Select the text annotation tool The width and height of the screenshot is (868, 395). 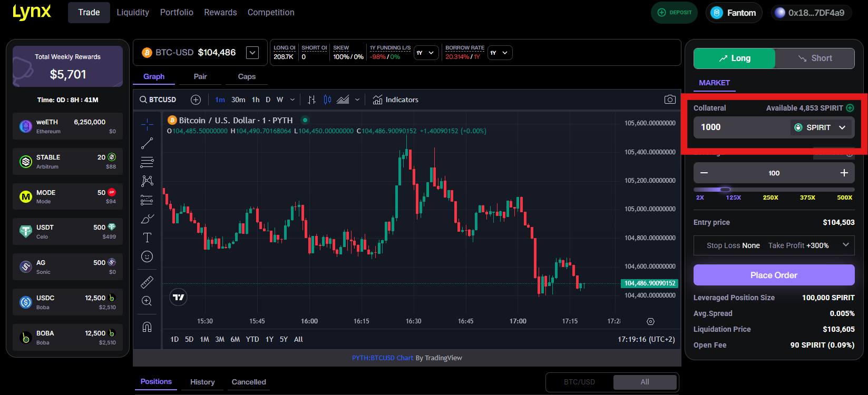point(147,238)
